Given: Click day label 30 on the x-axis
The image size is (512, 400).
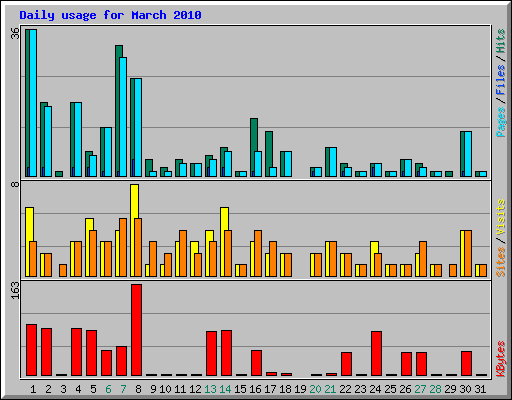Looking at the screenshot, I should pyautogui.click(x=465, y=389).
